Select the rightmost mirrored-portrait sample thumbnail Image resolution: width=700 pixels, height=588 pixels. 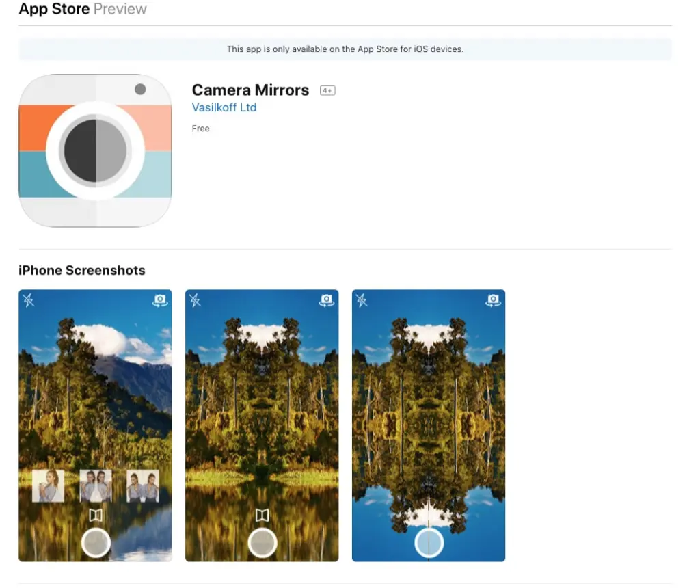143,485
